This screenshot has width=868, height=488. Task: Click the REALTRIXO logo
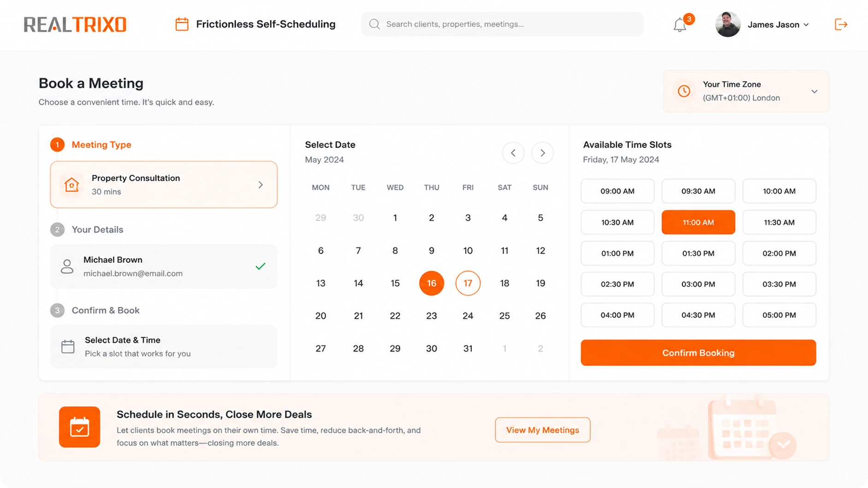pos(75,24)
